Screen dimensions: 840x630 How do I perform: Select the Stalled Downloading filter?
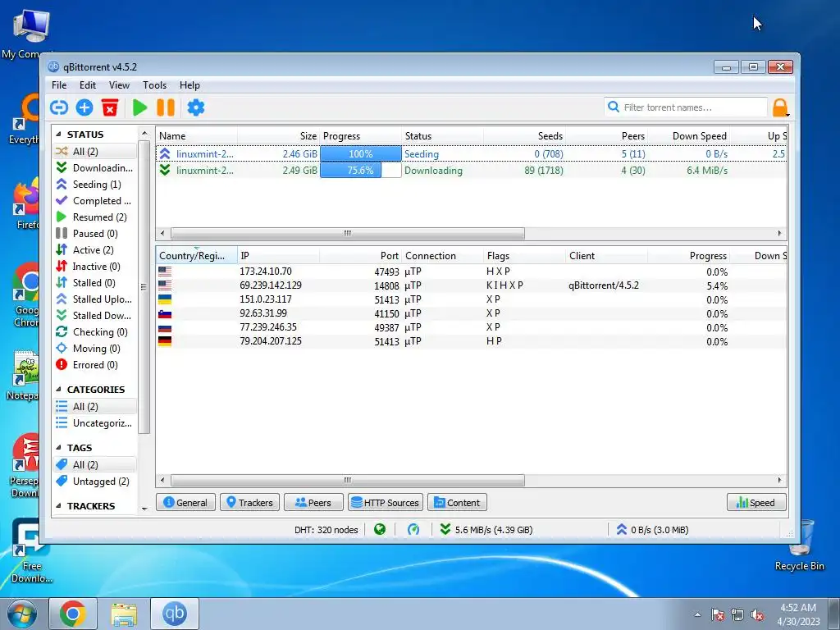pos(94,316)
